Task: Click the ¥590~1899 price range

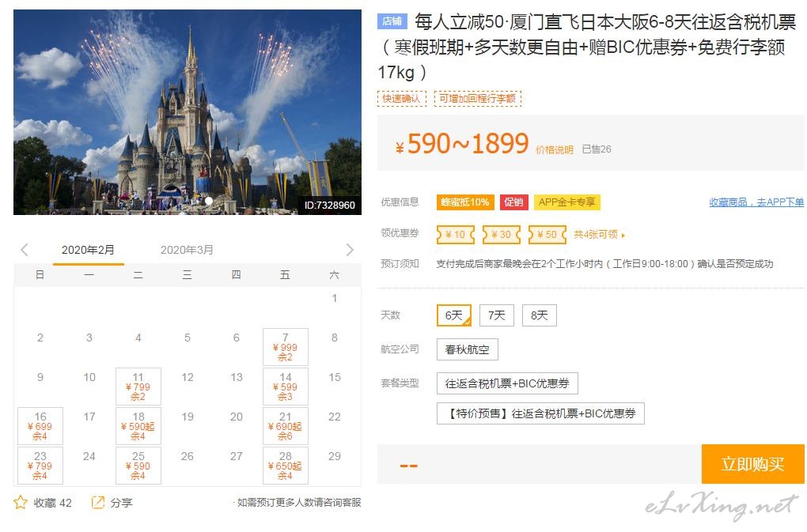Action: coord(462,143)
